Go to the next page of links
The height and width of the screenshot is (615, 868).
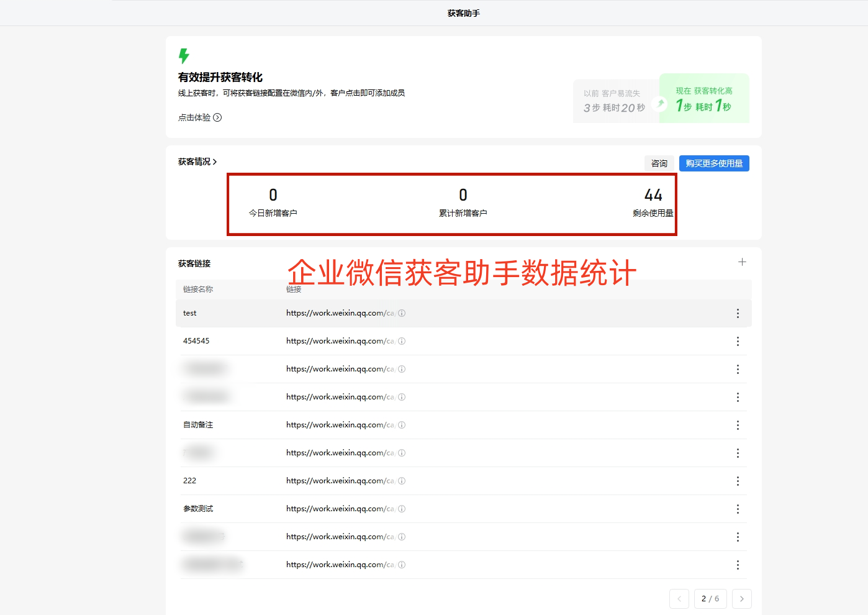coord(742,599)
